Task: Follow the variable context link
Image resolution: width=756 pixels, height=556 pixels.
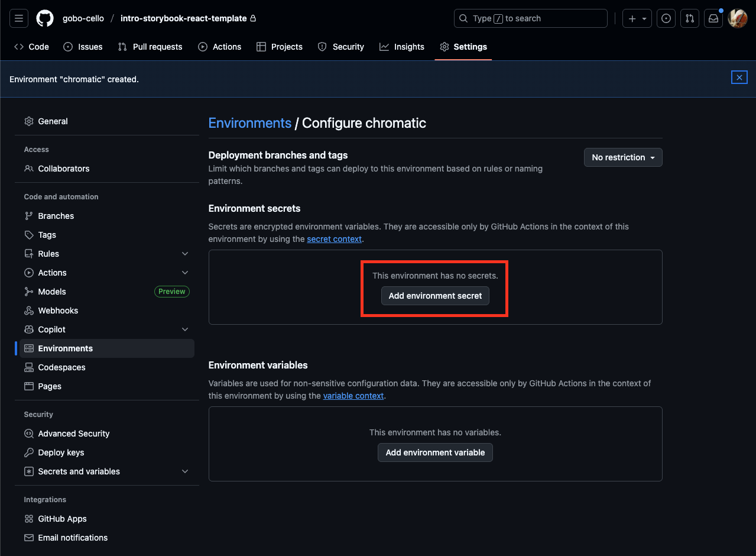Action: (353, 396)
